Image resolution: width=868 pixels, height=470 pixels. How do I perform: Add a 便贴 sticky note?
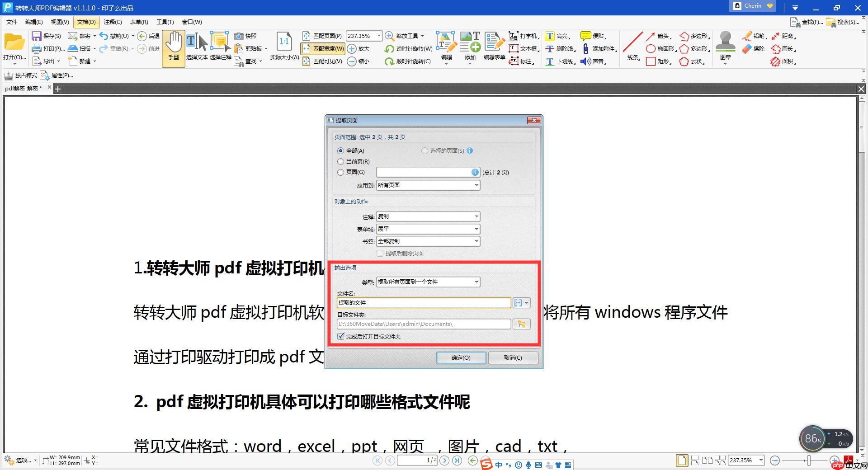[x=594, y=36]
